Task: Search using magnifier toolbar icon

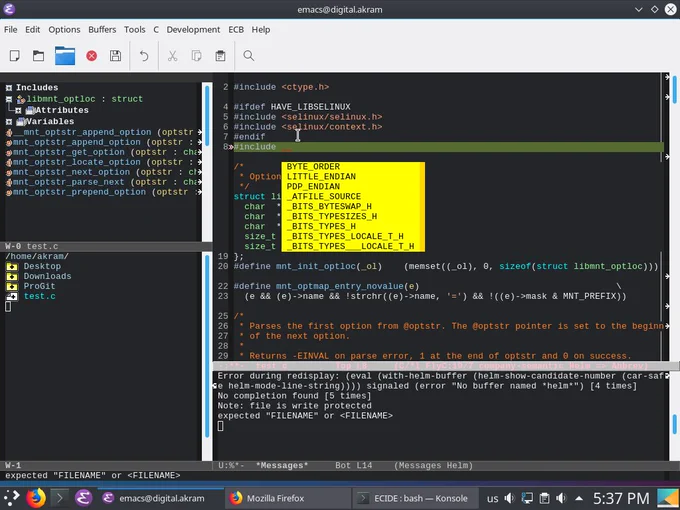Action: pyautogui.click(x=248, y=56)
